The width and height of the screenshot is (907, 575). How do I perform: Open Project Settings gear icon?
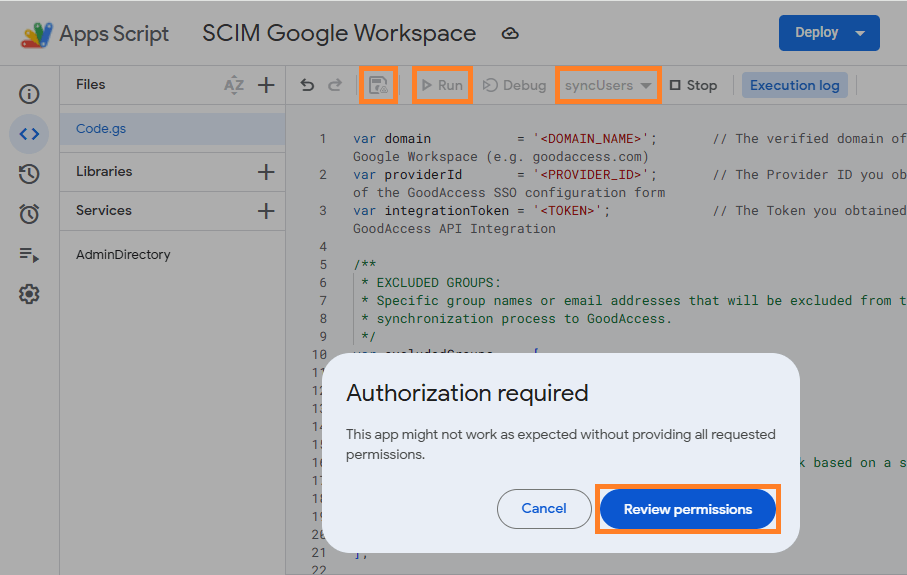tap(29, 294)
